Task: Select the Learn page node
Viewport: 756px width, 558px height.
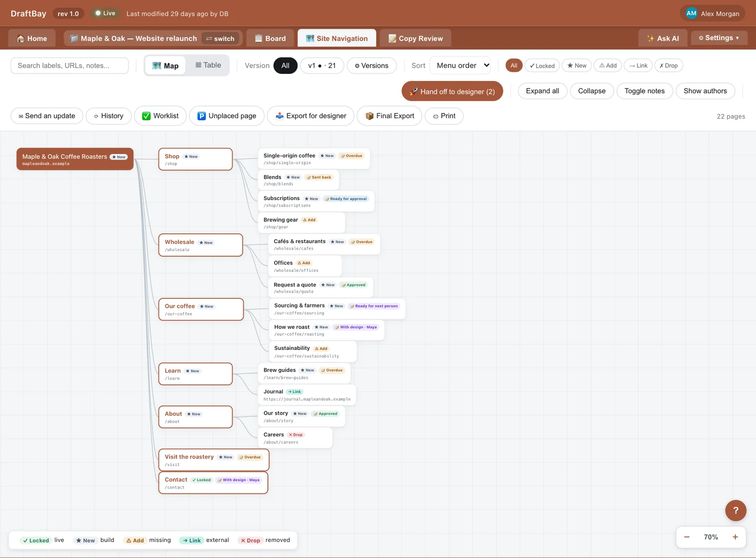Action: pyautogui.click(x=196, y=374)
